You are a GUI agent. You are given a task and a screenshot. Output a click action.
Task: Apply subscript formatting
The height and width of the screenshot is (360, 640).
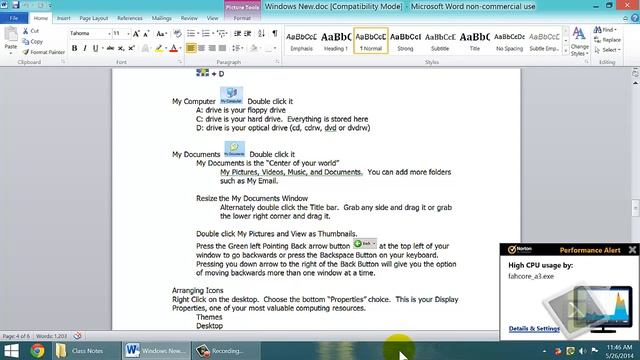point(121,48)
